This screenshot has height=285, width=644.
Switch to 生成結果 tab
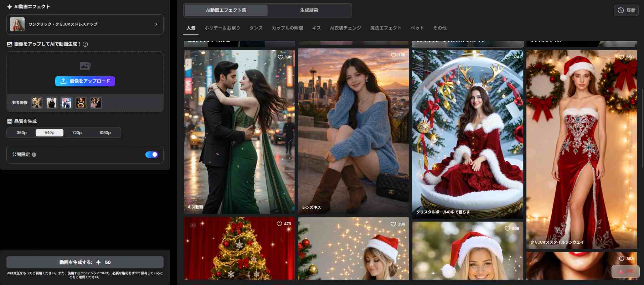coord(309,10)
